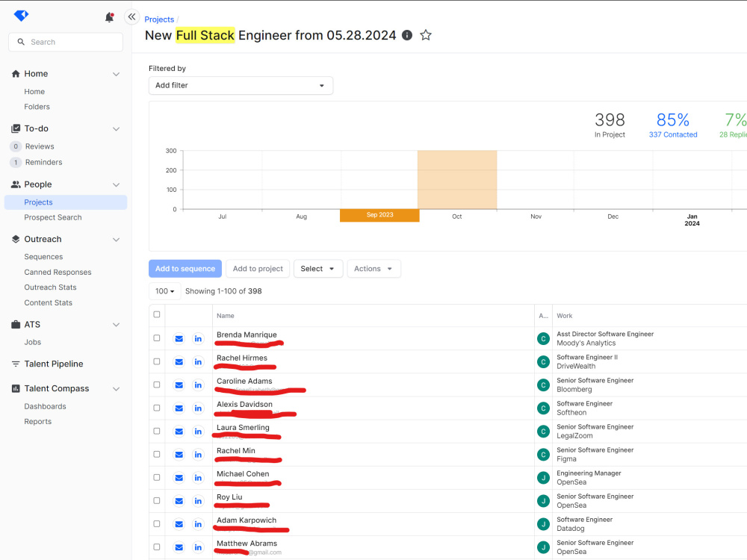Open the Select dropdown

pyautogui.click(x=317, y=269)
